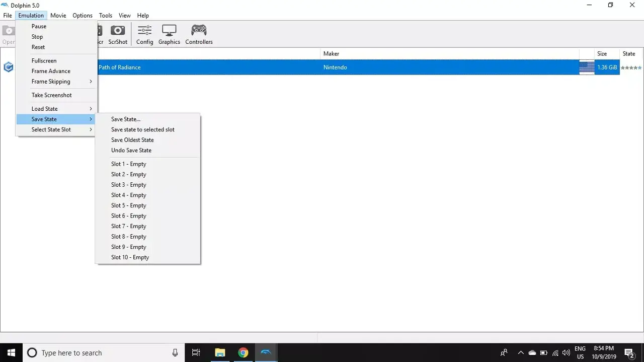The image size is (644, 362).
Task: Click Dolphin icon in taskbar
Action: [266, 352]
